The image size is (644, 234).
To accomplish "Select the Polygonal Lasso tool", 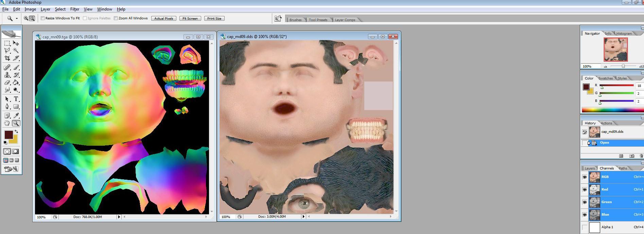I will tap(7, 51).
